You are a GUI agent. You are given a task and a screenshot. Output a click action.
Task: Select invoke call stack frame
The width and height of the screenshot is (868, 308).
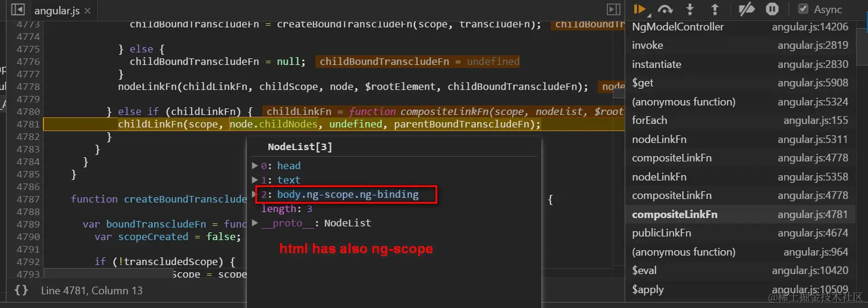coord(740,45)
